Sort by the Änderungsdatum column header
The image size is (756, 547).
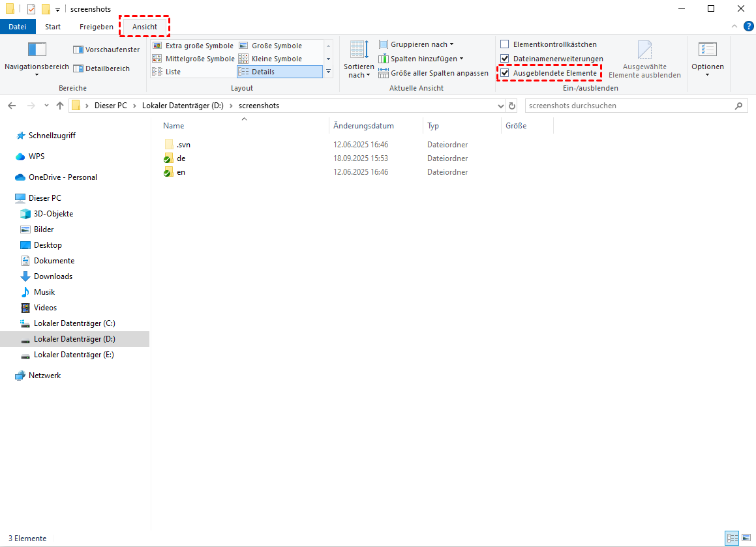tap(363, 126)
